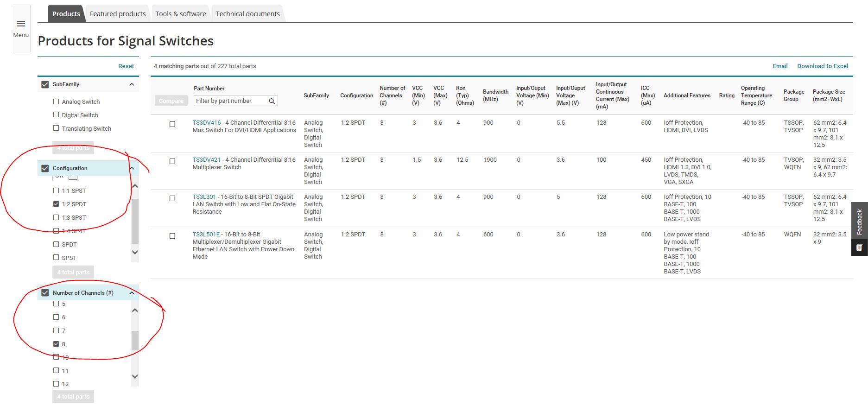Image resolution: width=868 pixels, height=406 pixels.
Task: Check the 1:3 SP3T configuration option
Action: tap(56, 217)
